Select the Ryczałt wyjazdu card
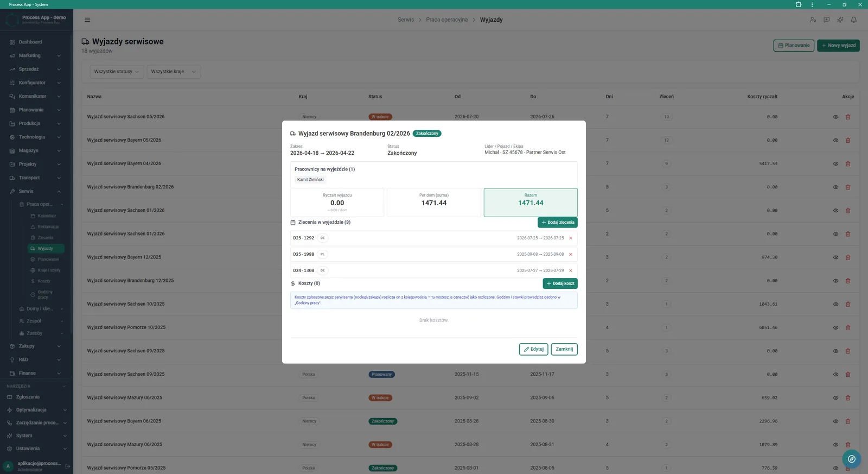 pyautogui.click(x=337, y=203)
